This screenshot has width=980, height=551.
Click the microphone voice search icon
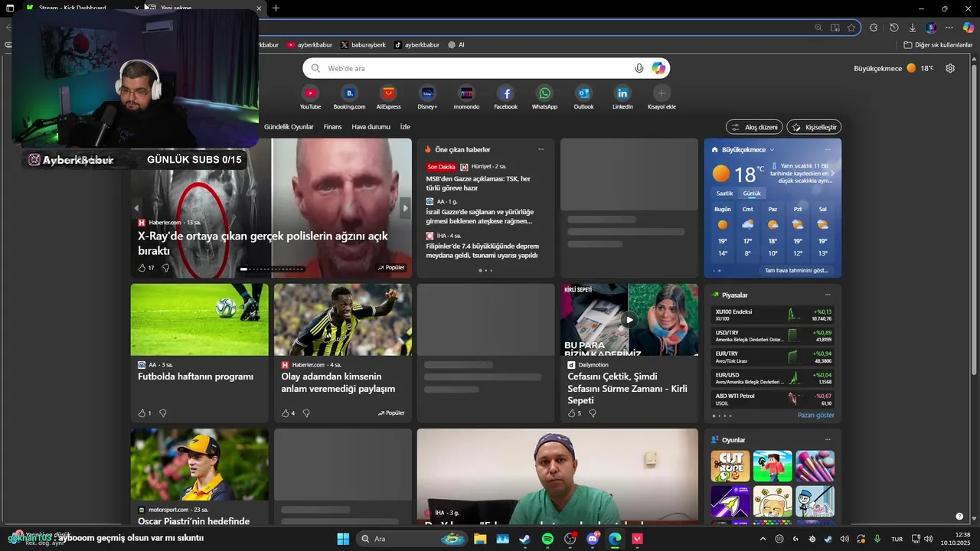pyautogui.click(x=639, y=68)
